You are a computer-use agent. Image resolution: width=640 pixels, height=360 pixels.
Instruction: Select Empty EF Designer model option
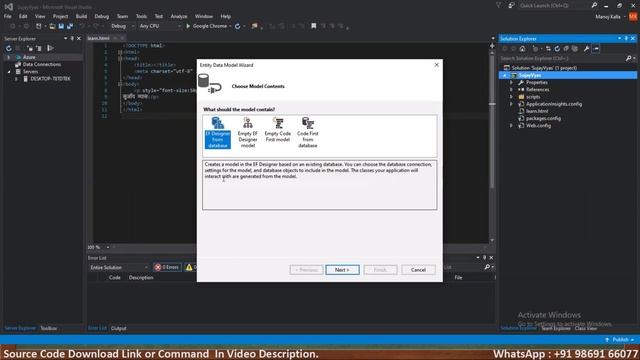248,133
